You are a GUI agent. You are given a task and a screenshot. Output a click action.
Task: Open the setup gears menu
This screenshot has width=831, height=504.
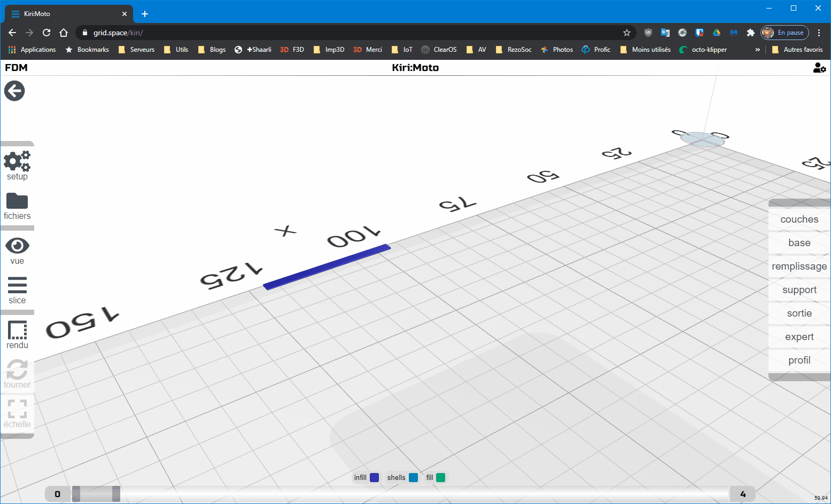(x=17, y=166)
